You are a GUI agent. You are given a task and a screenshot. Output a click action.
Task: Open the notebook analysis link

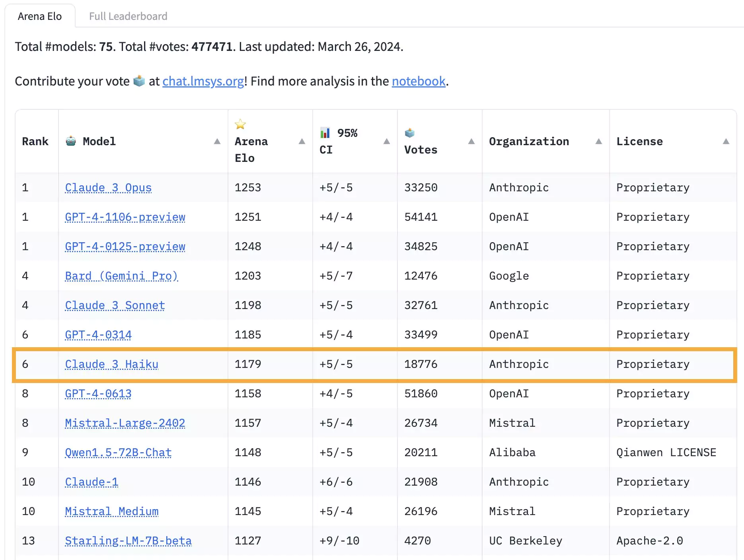[419, 81]
